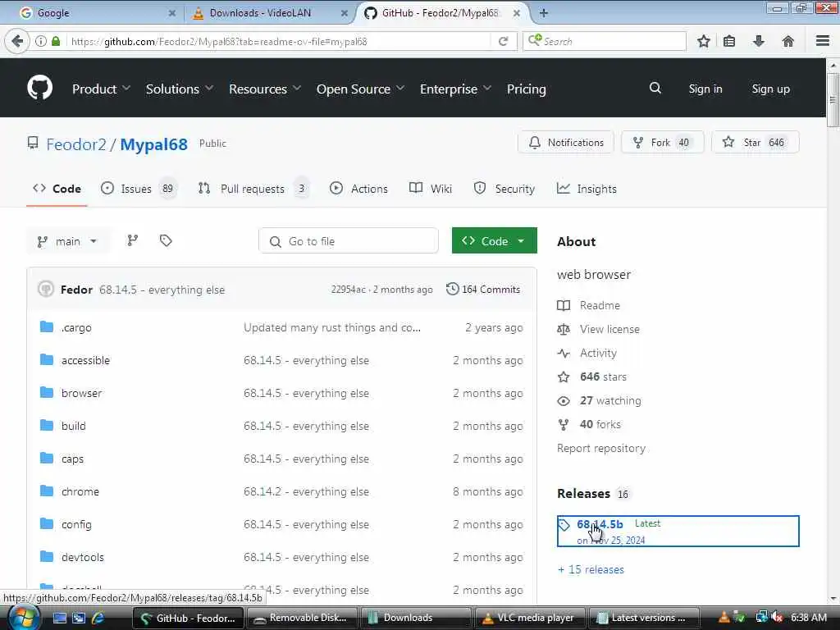The height and width of the screenshot is (630, 840).
Task: Switch to VLC media player taskbar window
Action: click(x=530, y=618)
